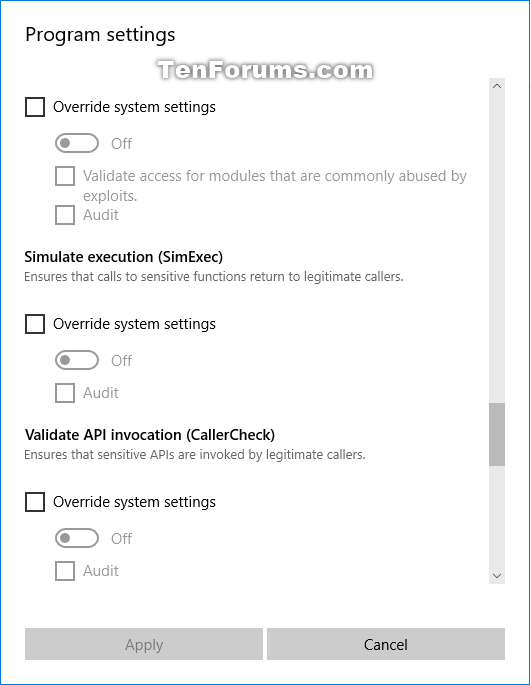This screenshot has width=531, height=685.
Task: Click the Validate API invocation (CallerCheck) heading
Action: point(149,435)
